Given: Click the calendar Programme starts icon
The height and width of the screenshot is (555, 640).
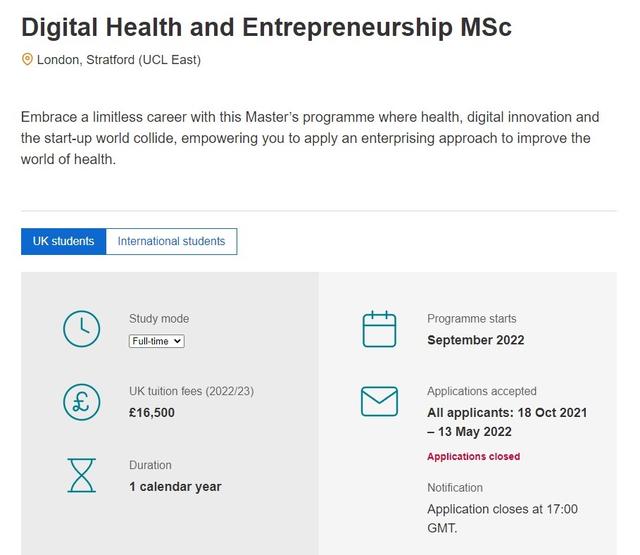Looking at the screenshot, I should click(x=379, y=329).
